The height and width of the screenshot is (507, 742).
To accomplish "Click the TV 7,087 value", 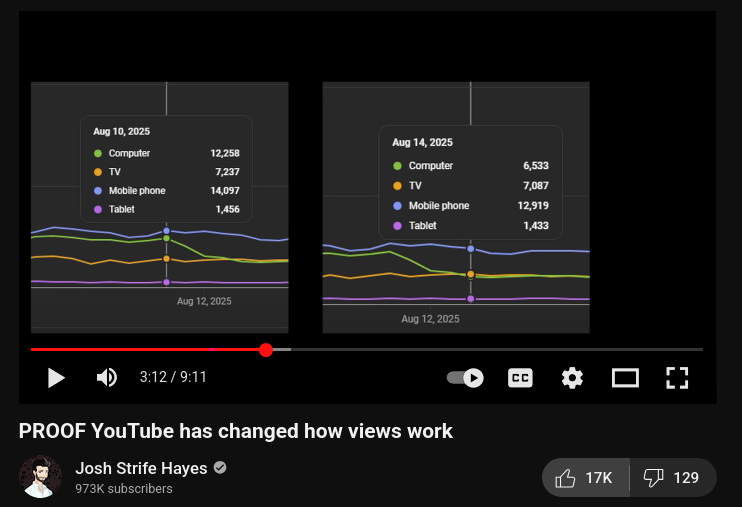I will click(x=536, y=186).
